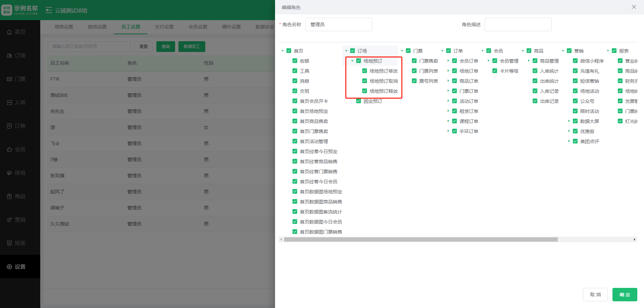
Task: Click the horizontal scrollbar thumb
Action: (421, 240)
